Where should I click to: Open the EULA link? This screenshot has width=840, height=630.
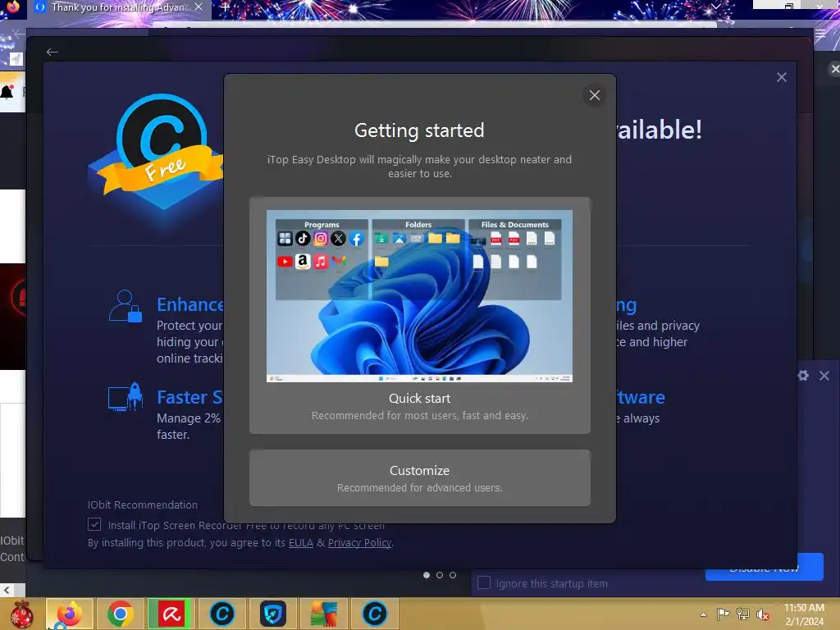point(300,543)
